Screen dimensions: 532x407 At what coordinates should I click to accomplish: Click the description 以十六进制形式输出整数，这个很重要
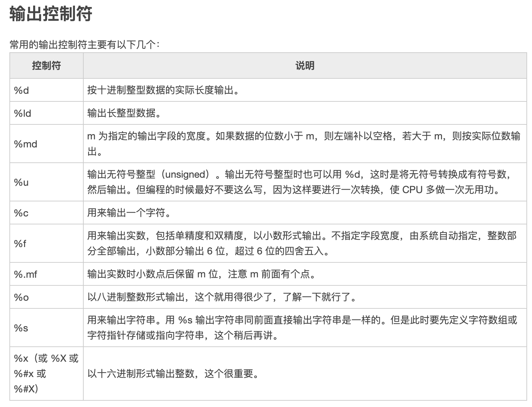click(x=305, y=374)
